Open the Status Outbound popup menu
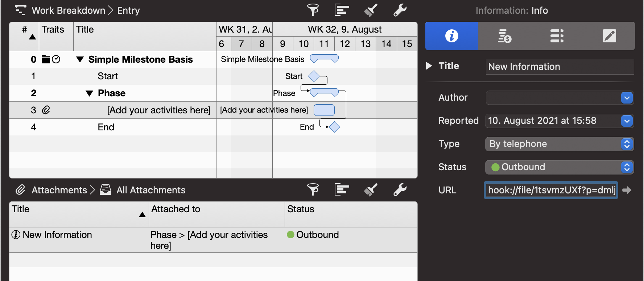The height and width of the screenshot is (281, 644). [x=627, y=167]
